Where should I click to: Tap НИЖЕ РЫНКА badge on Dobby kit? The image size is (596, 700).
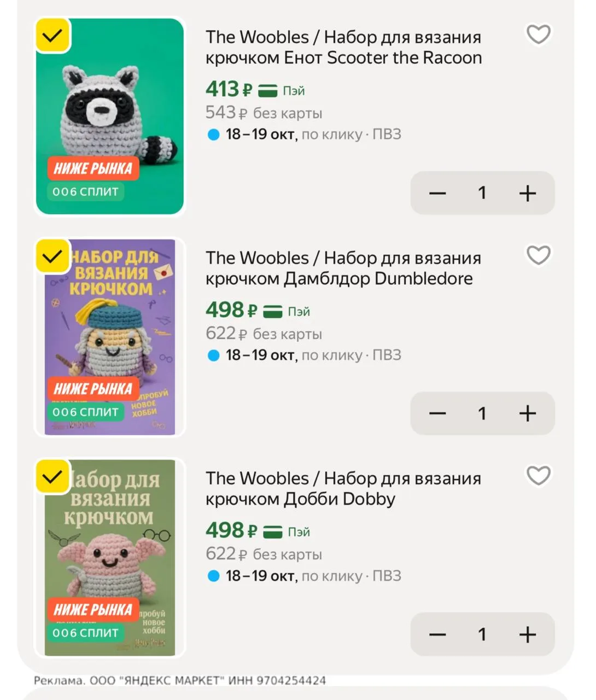(x=93, y=609)
